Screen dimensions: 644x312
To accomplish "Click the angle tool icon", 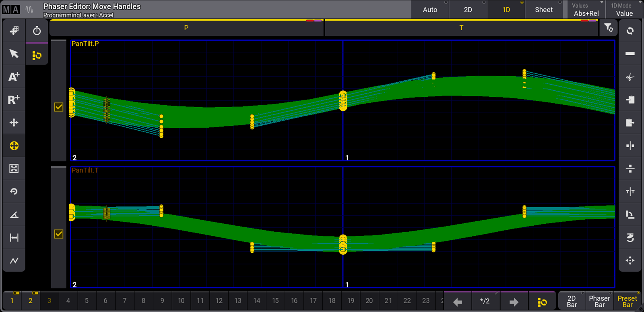I will pyautogui.click(x=14, y=214).
